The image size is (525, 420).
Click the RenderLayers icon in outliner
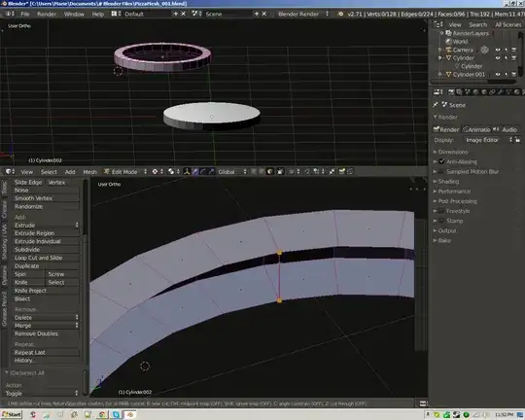click(x=448, y=33)
